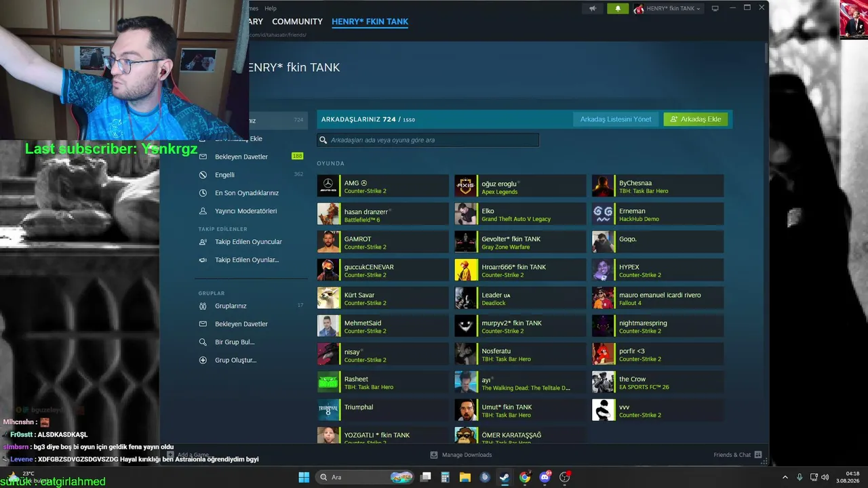Viewport: 868px width, 488px height.
Task: Open the Engelli blocked list link
Action: coord(224,175)
